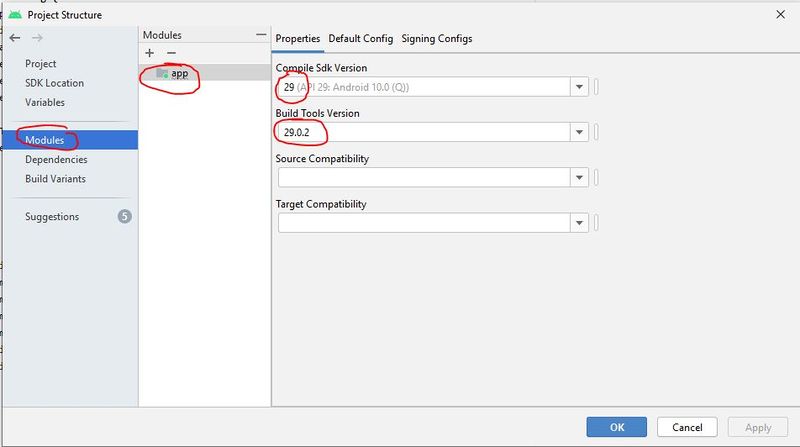
Task: Click the Apply button
Action: pyautogui.click(x=758, y=427)
